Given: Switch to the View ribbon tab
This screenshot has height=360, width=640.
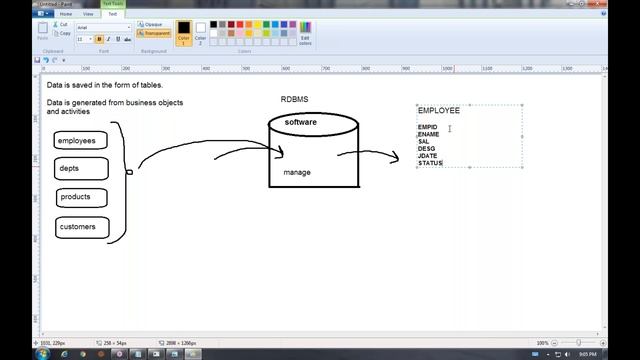Looking at the screenshot, I should click(88, 14).
